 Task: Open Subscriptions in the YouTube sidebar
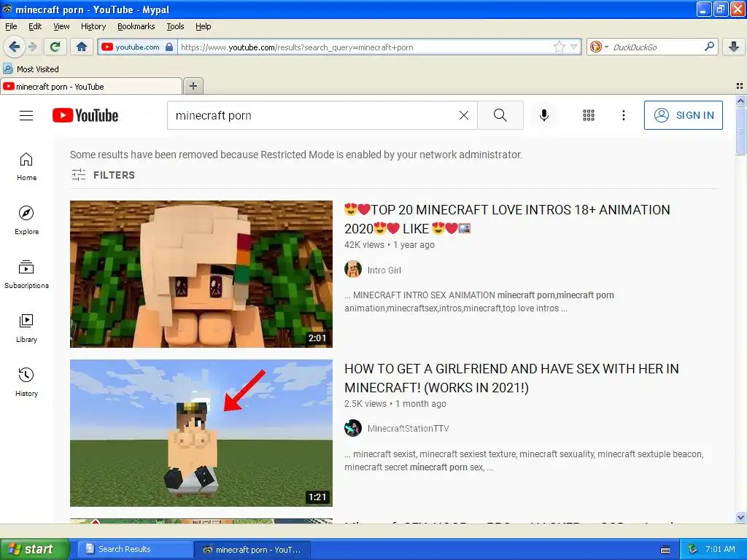point(26,275)
